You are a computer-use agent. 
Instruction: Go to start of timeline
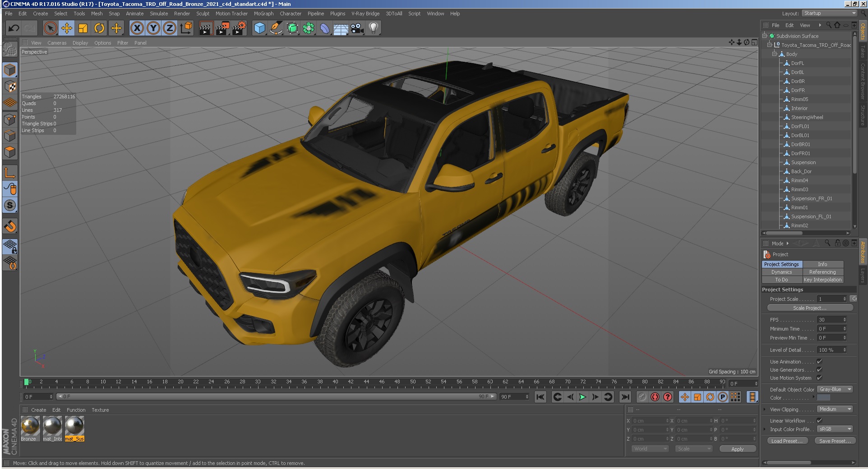click(540, 397)
